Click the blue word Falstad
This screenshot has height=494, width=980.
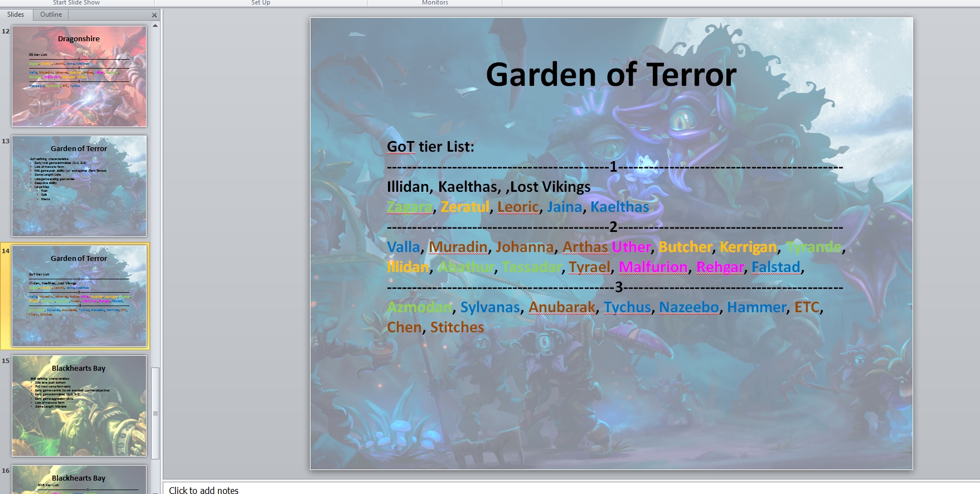(776, 267)
